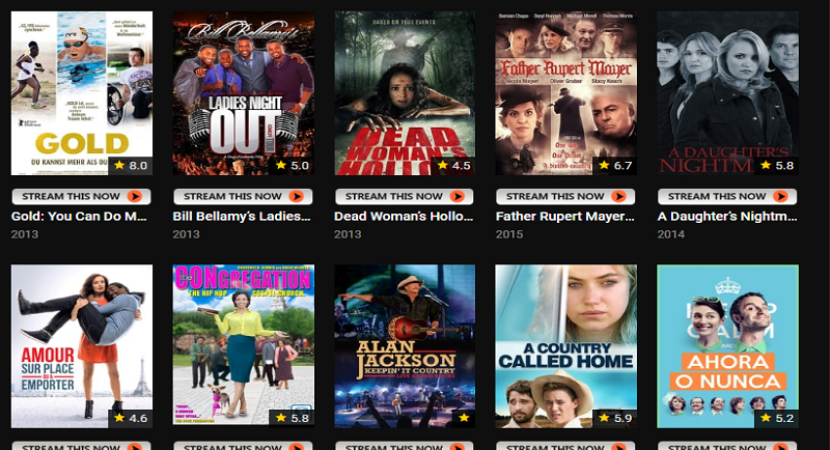
Task: Open the Ahora o Nunca poster
Action: coord(728,346)
